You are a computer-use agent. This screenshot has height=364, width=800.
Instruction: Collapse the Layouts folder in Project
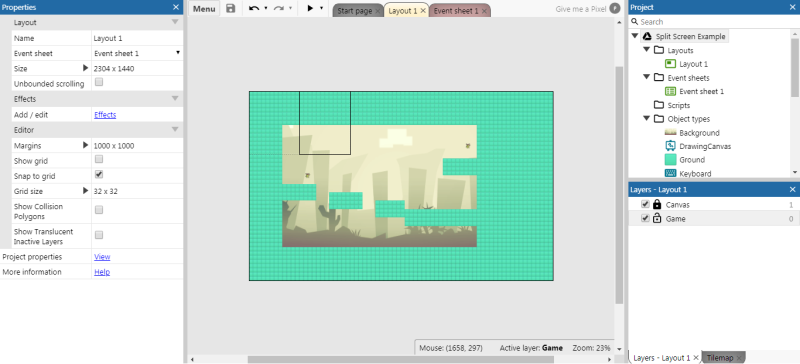pyautogui.click(x=646, y=50)
